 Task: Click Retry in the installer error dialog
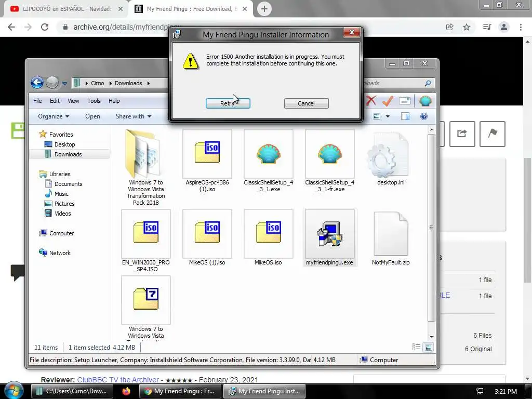(228, 103)
